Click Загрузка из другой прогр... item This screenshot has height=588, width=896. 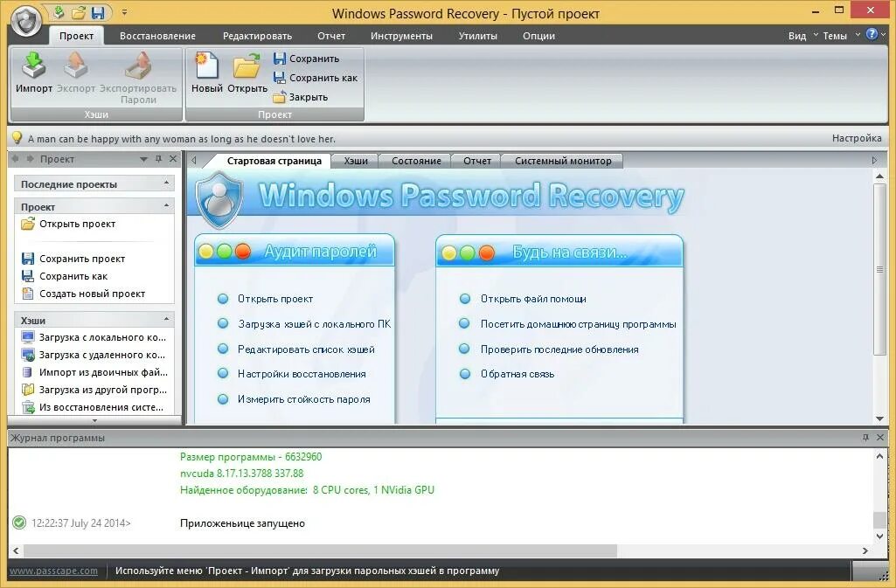pyautogui.click(x=94, y=390)
